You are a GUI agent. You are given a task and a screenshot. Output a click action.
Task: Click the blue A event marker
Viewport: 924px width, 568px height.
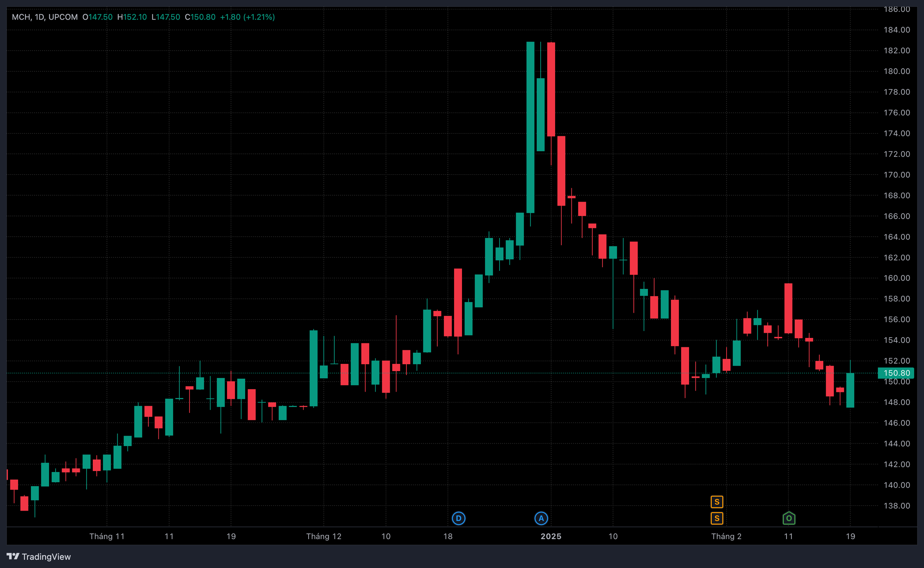541,519
